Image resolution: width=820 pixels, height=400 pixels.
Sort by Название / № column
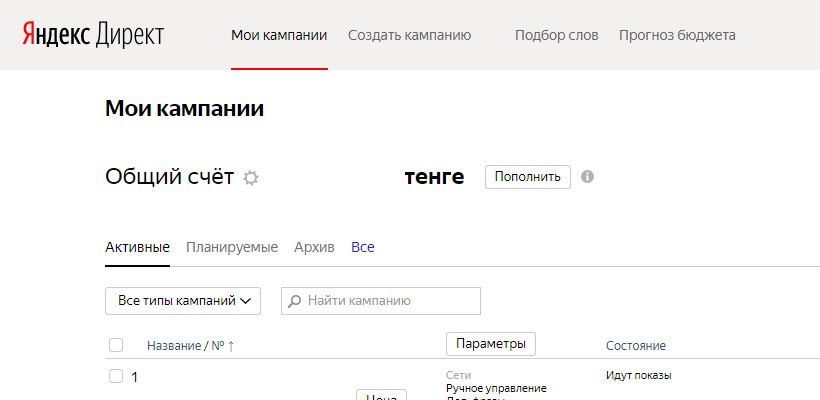(190, 346)
